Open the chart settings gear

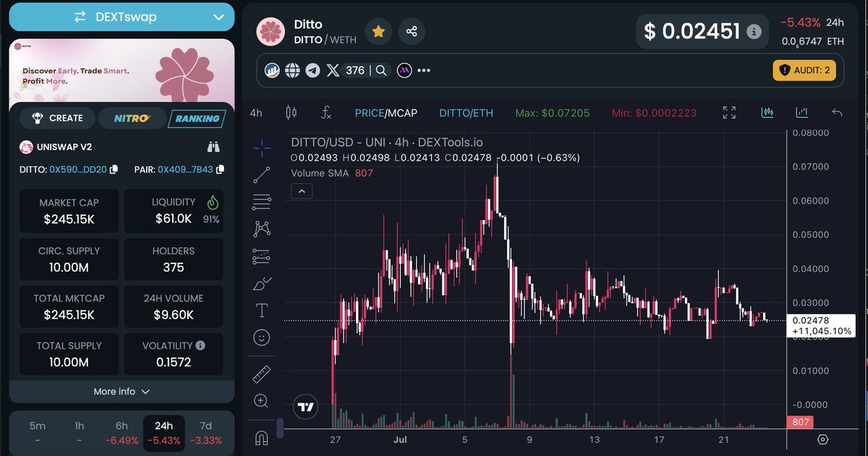(822, 439)
